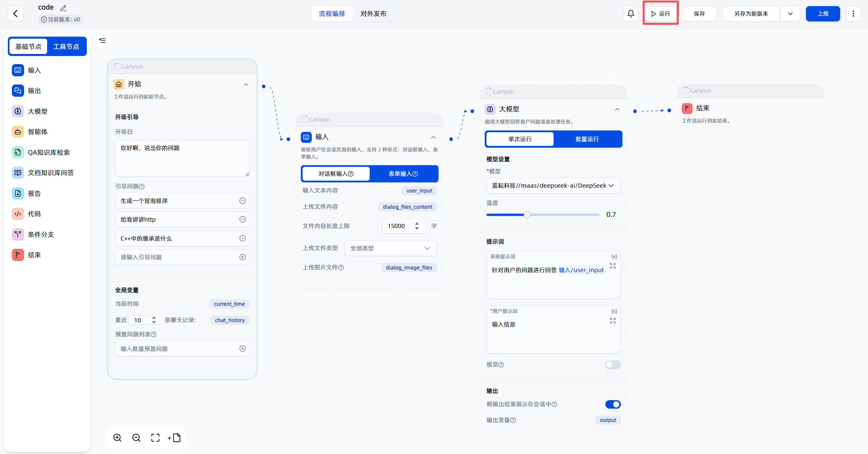Click the 运行 button
Image resolution: width=868 pixels, height=454 pixels.
point(660,14)
